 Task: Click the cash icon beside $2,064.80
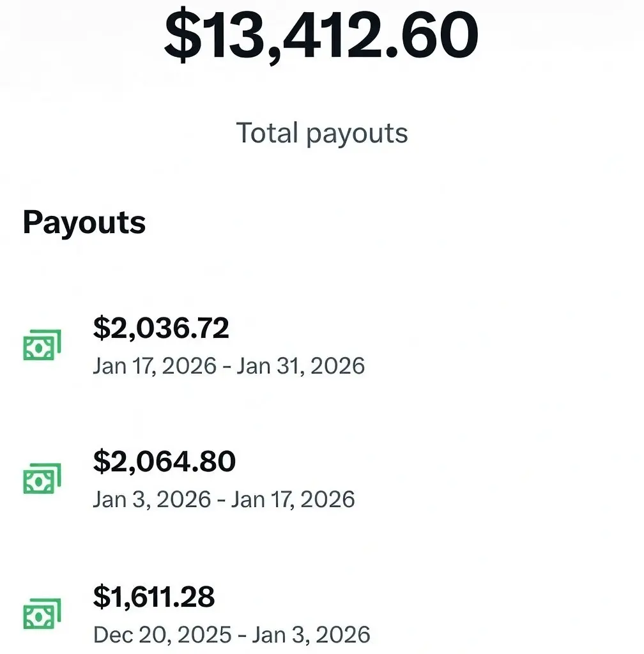[x=42, y=478]
